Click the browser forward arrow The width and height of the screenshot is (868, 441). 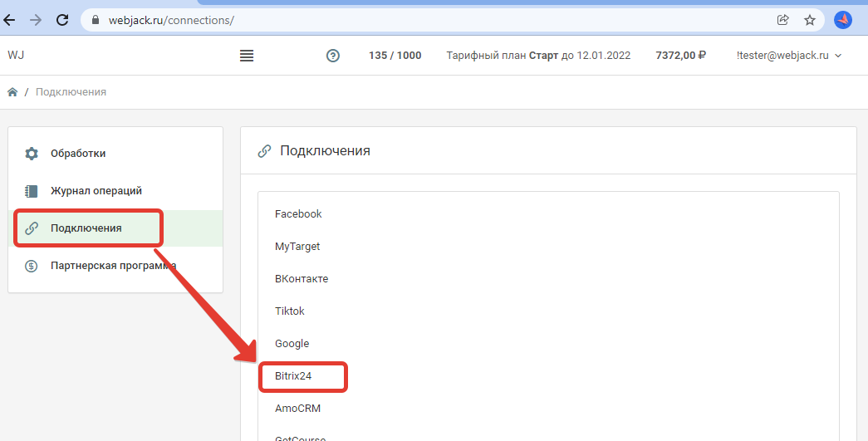pyautogui.click(x=36, y=20)
